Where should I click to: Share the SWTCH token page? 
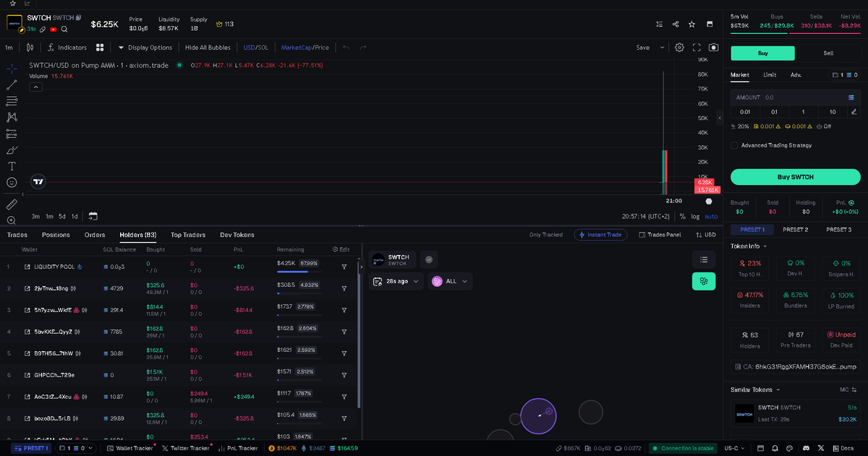[676, 24]
